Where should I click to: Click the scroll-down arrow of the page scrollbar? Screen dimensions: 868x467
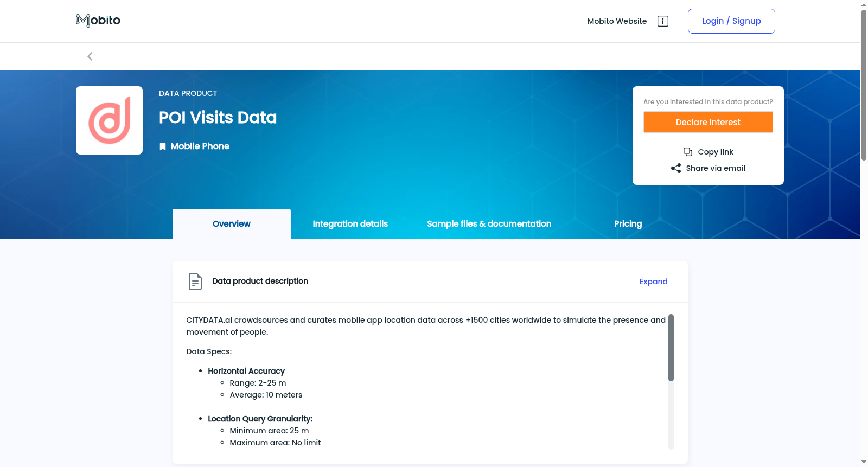[x=864, y=462]
